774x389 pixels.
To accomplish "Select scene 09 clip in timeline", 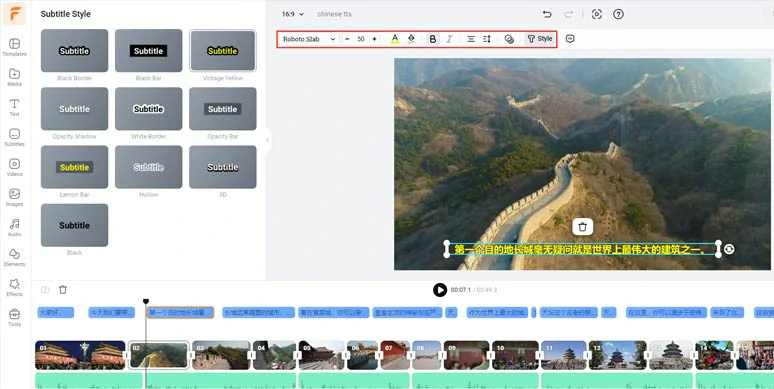I will 466,355.
